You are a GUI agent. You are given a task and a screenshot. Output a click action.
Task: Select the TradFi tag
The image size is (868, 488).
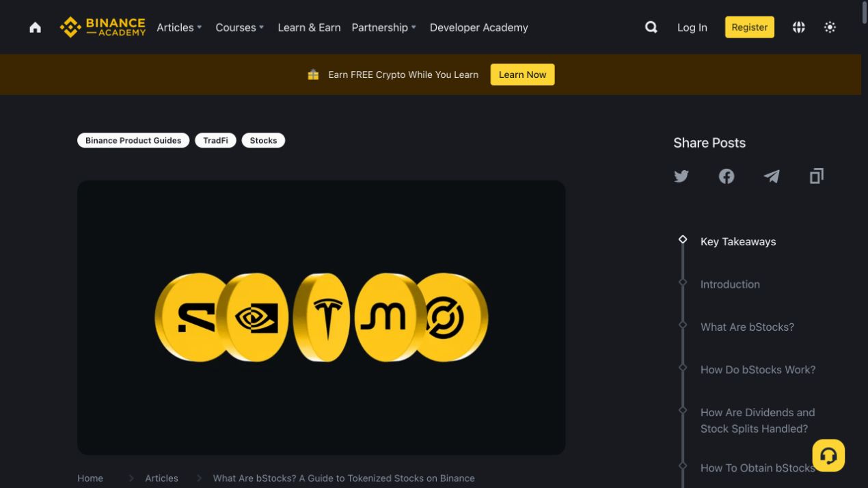pos(215,140)
